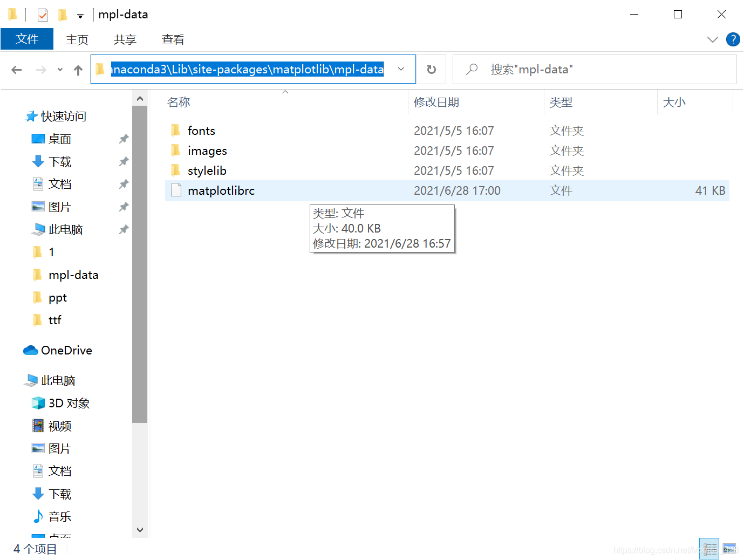Select the matplotlibrc file name
The image size is (744, 560).
[221, 190]
